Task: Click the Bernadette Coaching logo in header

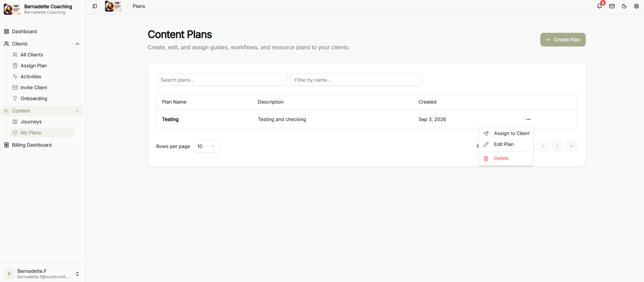Action: click(113, 6)
